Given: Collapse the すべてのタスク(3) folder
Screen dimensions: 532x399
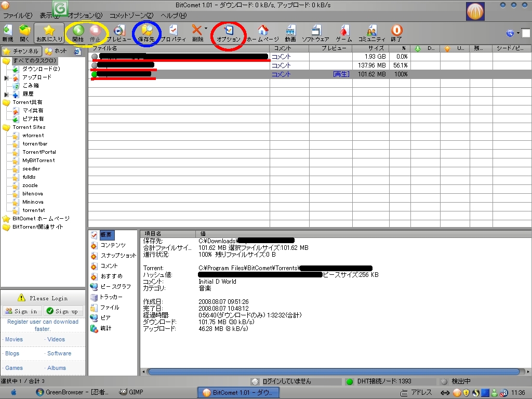Looking at the screenshot, I should click(x=6, y=61).
